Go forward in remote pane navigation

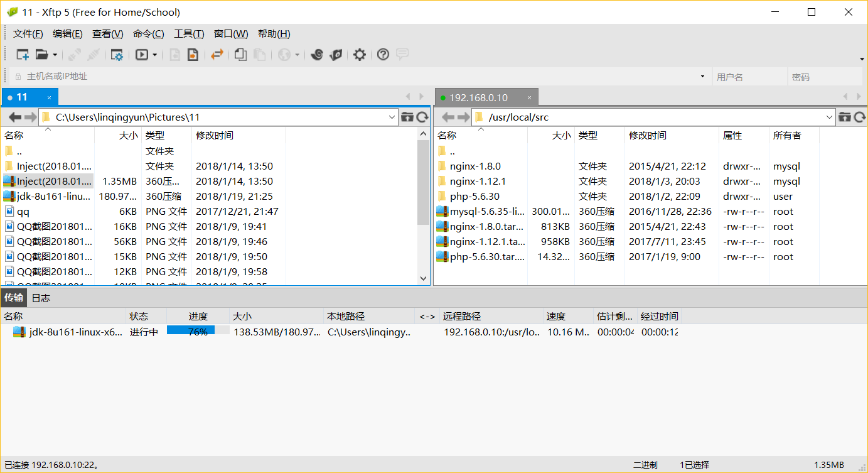pos(463,117)
